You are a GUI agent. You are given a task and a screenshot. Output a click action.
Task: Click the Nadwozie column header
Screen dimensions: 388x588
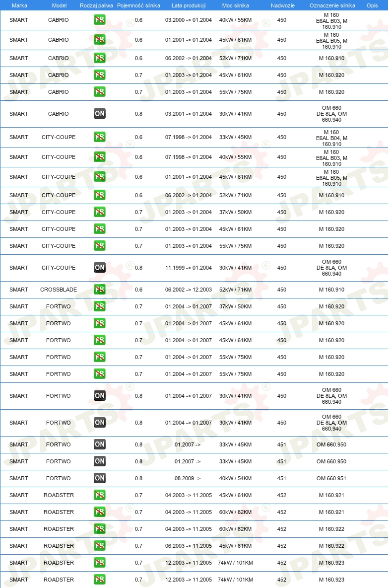(x=283, y=5)
